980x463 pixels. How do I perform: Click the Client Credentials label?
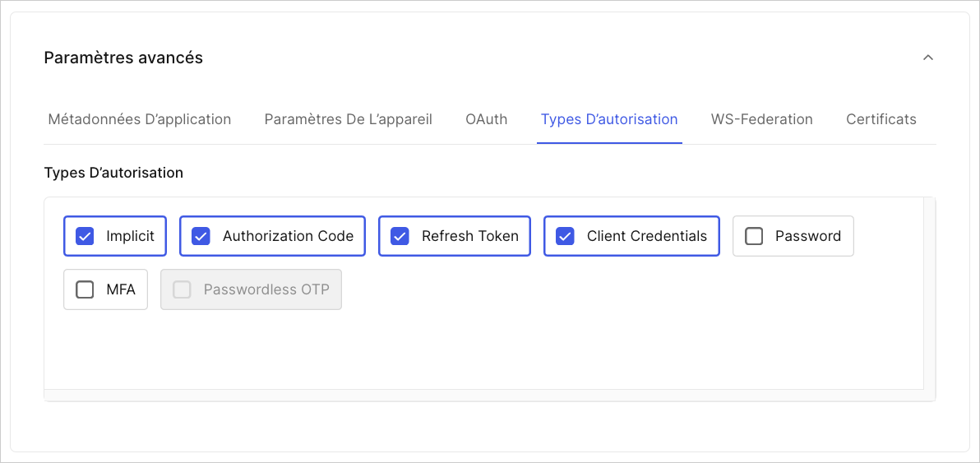(x=647, y=236)
